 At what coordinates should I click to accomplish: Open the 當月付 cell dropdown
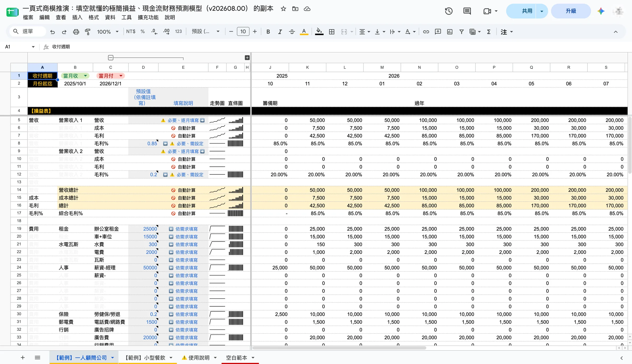pyautogui.click(x=121, y=76)
